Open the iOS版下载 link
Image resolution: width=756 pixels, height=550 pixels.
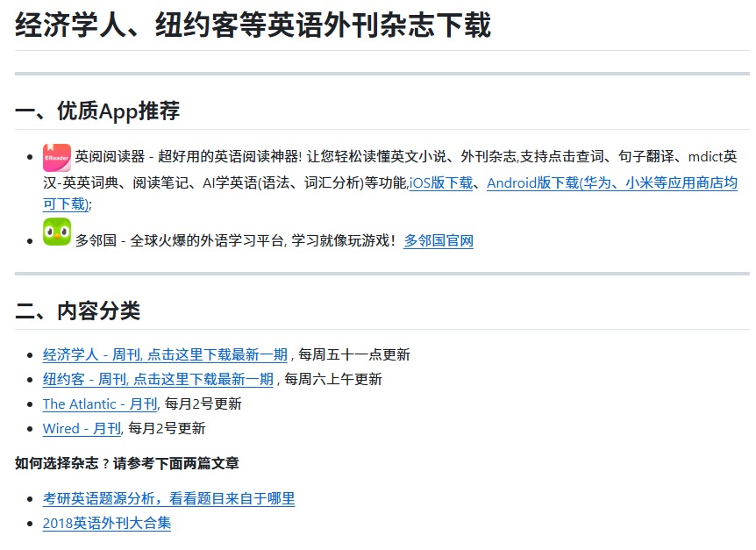point(441,183)
